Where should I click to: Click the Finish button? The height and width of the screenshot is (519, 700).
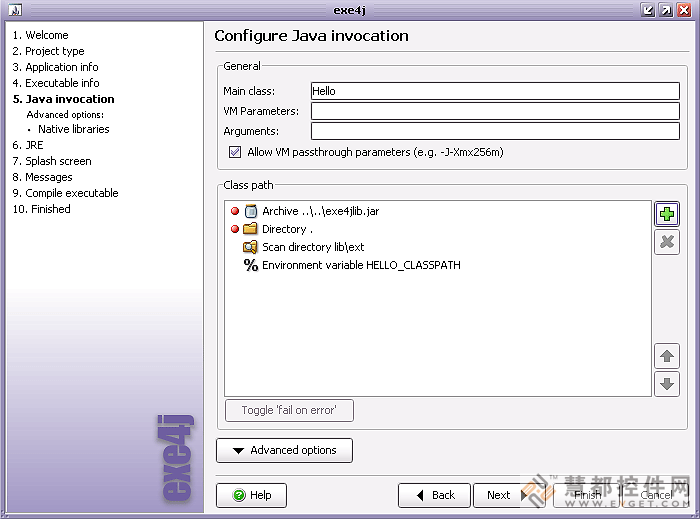coord(587,495)
